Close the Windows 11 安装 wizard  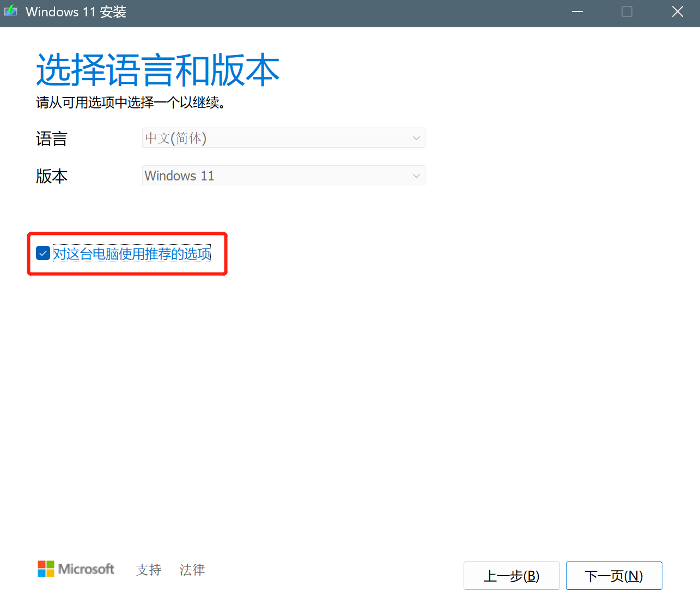pyautogui.click(x=677, y=11)
